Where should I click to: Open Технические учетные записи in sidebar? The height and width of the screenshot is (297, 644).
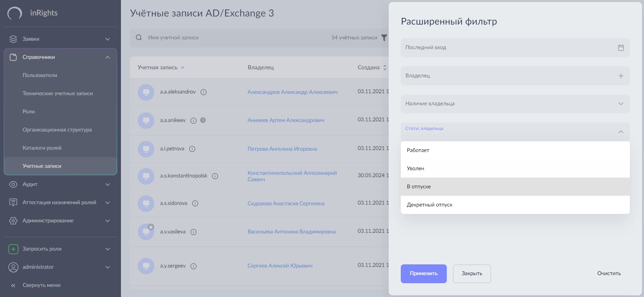click(57, 94)
